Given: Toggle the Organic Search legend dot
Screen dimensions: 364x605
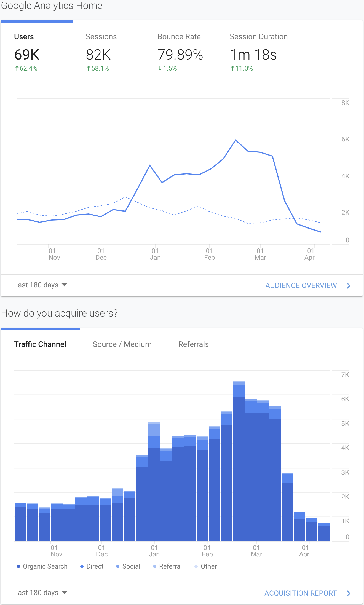Looking at the screenshot, I should tap(18, 566).
